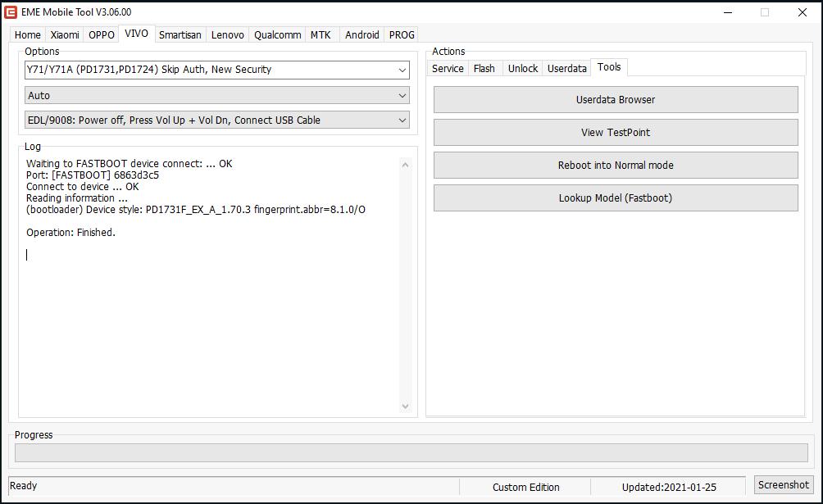Click the 'Port: [FASTBOOT] 6863d3c5' log line

[x=93, y=175]
